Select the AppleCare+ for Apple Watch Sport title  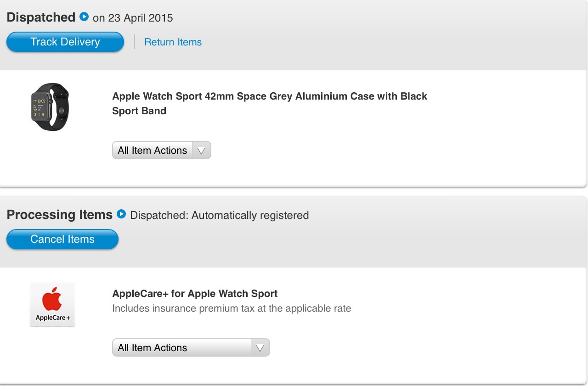coord(195,294)
